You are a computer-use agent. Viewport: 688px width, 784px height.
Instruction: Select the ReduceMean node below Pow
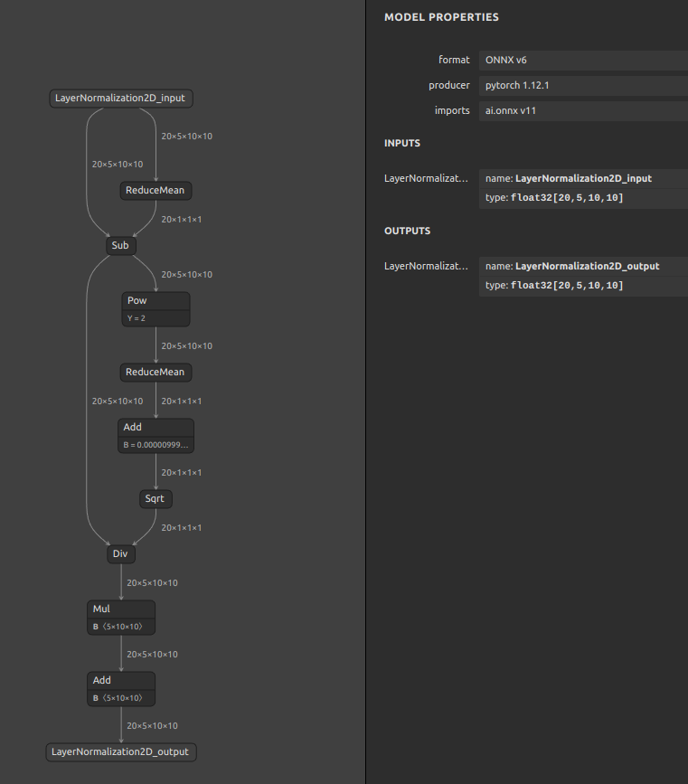point(156,372)
